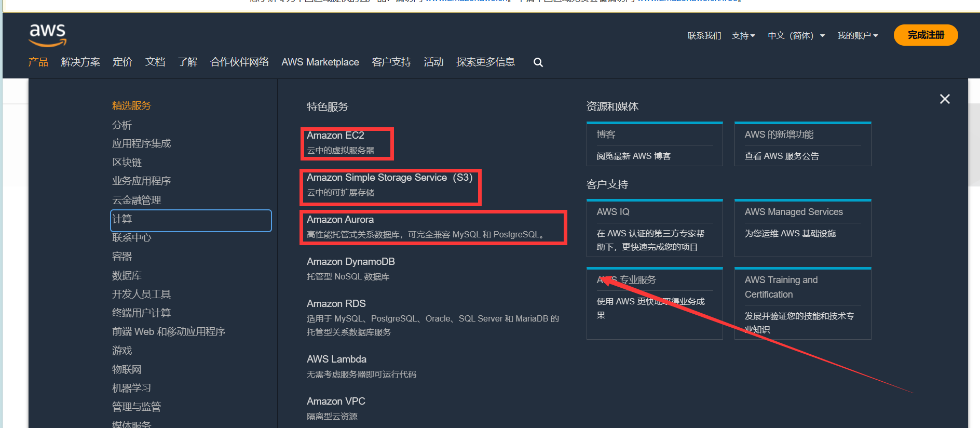Open the 文档 menu
The width and height of the screenshot is (980, 428).
click(155, 62)
